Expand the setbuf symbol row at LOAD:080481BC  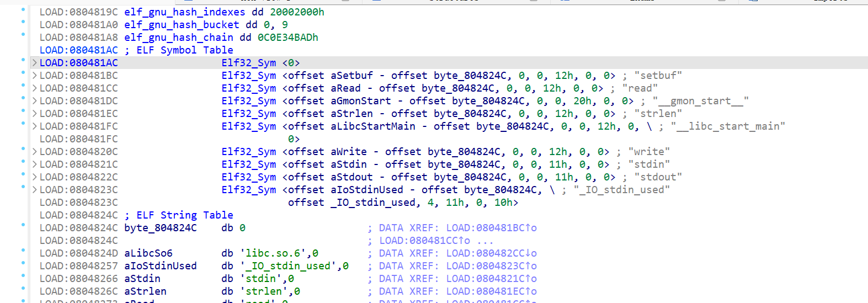[35, 76]
